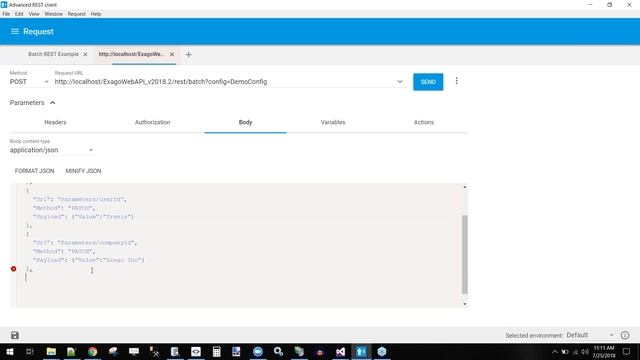Viewport: 640px width, 360px height.
Task: Click into the Request URL field
Action: click(x=224, y=82)
